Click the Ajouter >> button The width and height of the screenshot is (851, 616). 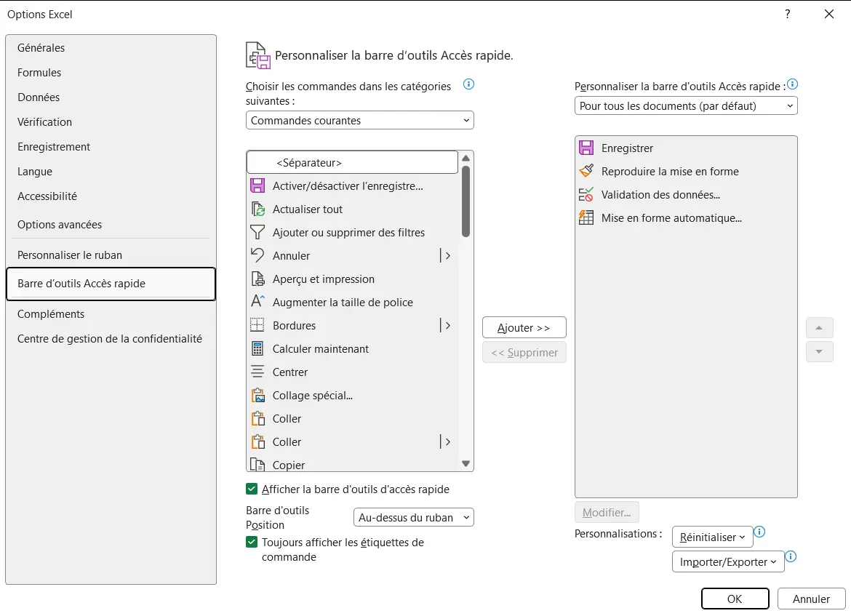(524, 327)
